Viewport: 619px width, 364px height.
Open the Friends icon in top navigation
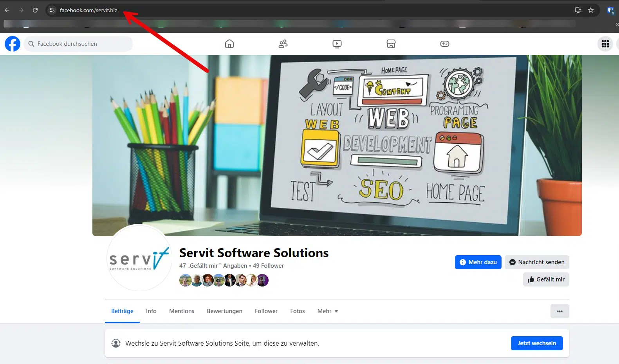pos(283,44)
